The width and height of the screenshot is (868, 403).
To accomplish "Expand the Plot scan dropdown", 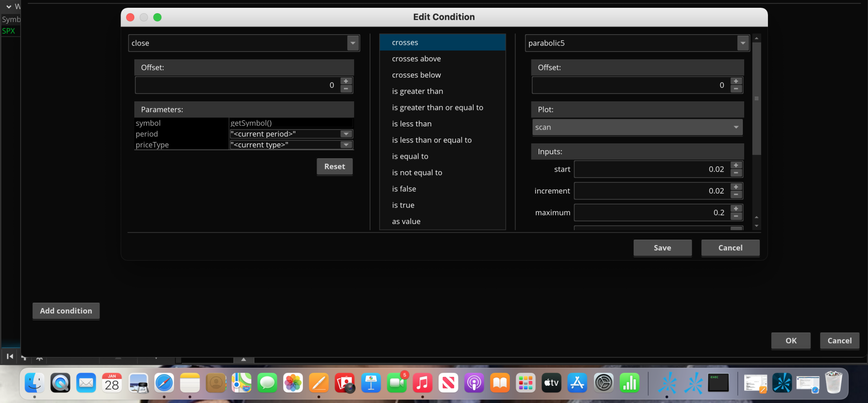I will tap(736, 127).
